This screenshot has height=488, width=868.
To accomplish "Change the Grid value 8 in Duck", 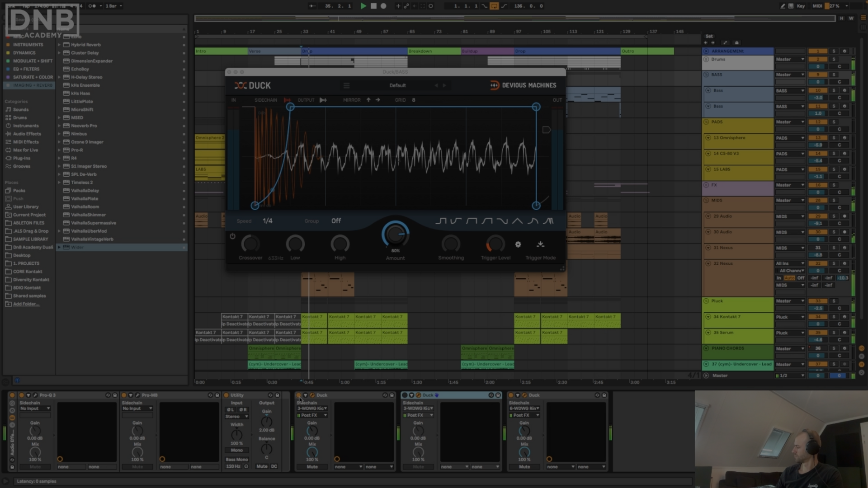I will coord(413,100).
